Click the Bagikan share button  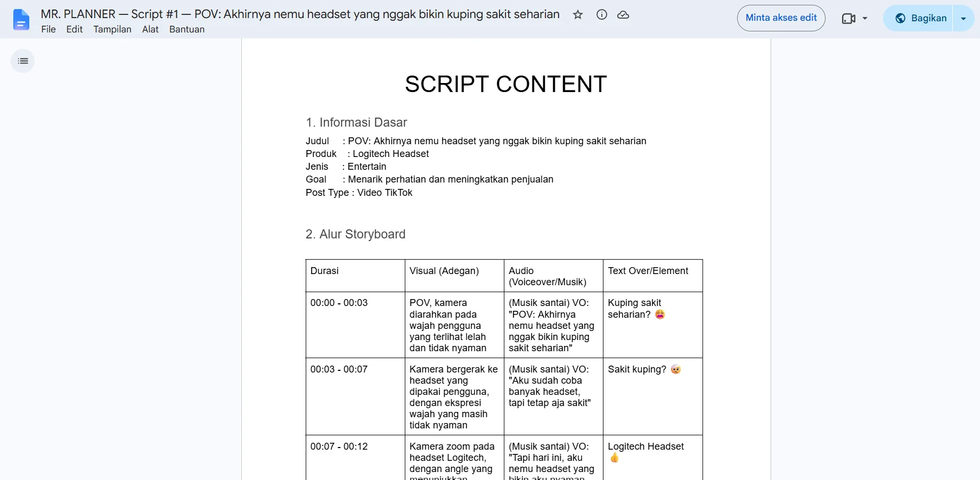pos(919,19)
